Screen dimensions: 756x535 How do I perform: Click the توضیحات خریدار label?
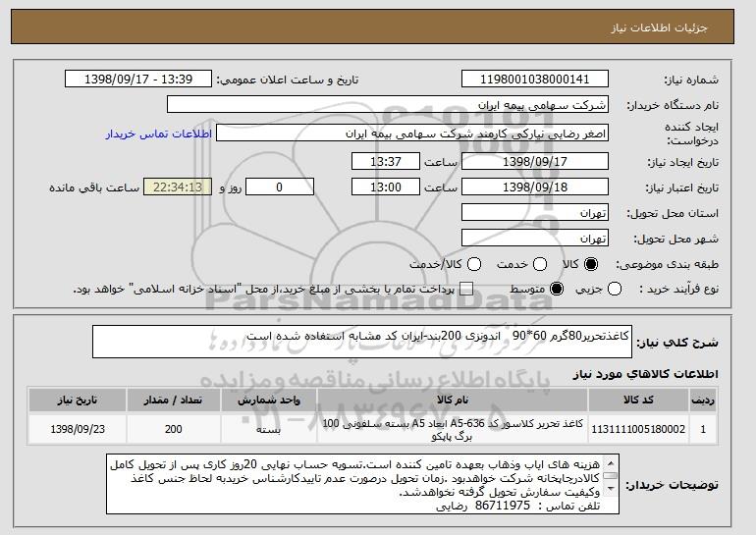point(673,485)
